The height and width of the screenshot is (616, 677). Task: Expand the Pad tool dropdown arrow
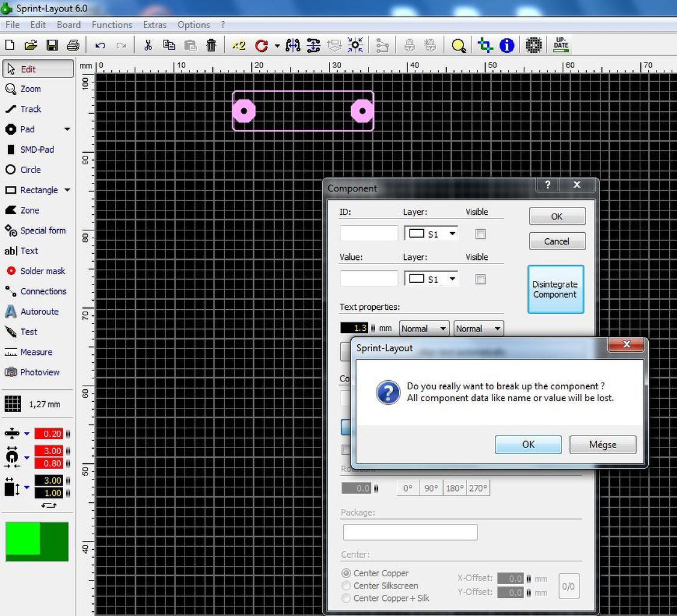tap(67, 129)
